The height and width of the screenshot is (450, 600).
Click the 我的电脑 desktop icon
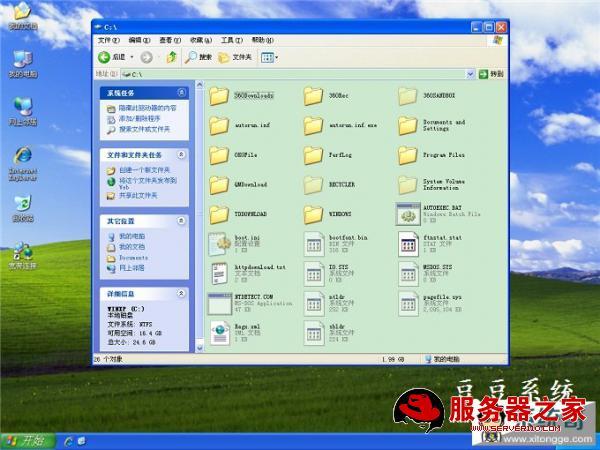tap(23, 64)
